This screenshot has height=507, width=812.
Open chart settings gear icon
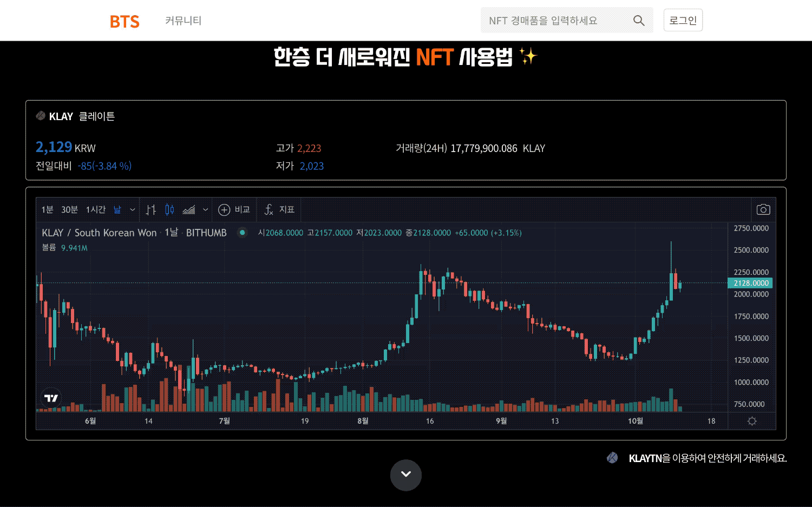click(x=752, y=421)
